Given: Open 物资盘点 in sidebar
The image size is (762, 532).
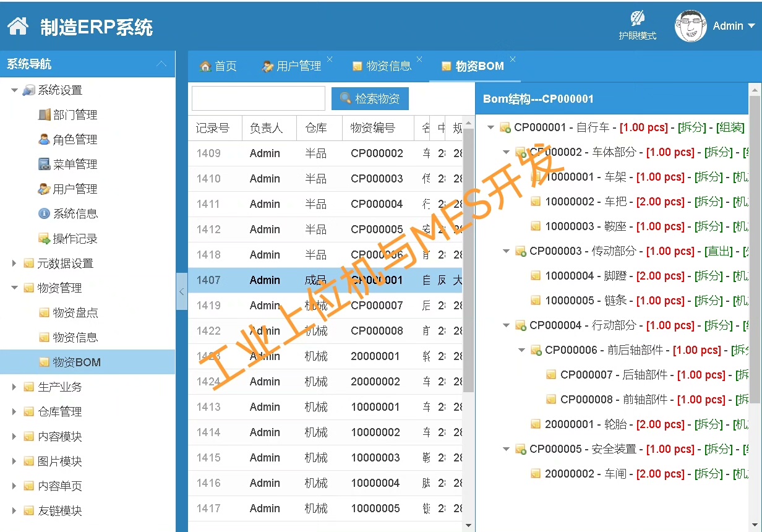Looking at the screenshot, I should [x=75, y=313].
